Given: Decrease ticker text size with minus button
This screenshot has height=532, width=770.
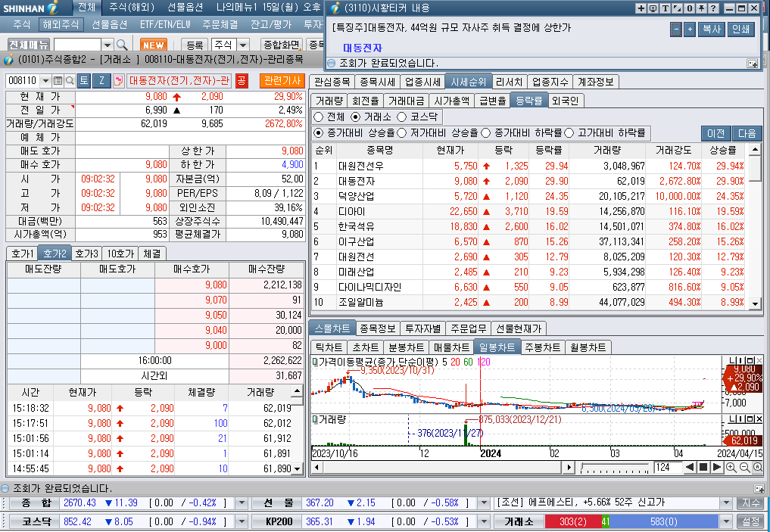Looking at the screenshot, I should (x=675, y=30).
